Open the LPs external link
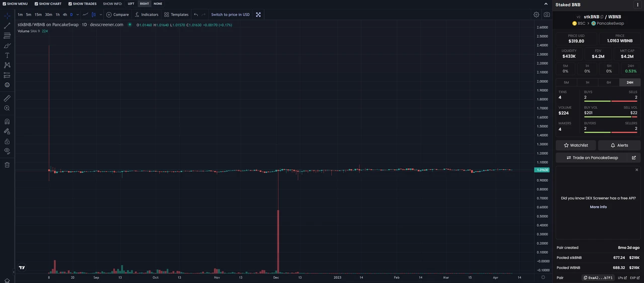Screen dimensions: 644x283 pos(621,277)
